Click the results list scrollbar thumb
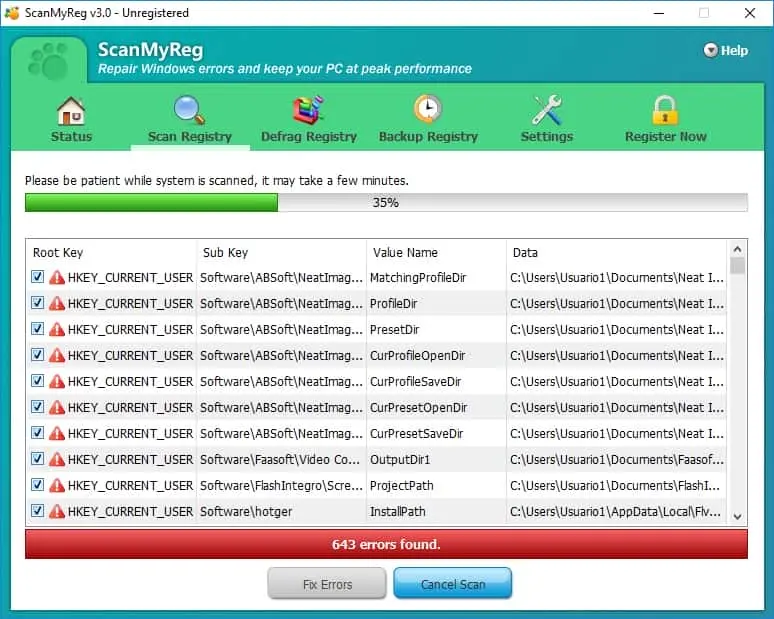The width and height of the screenshot is (774, 619). click(x=737, y=266)
